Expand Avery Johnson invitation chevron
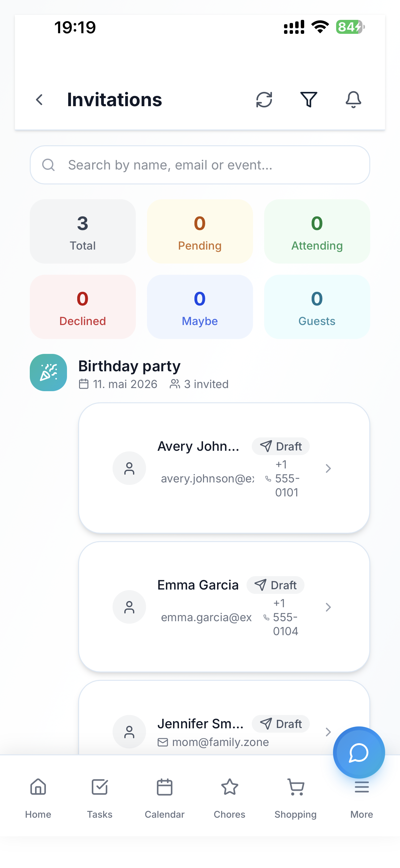This screenshot has height=868, width=400. 328,468
